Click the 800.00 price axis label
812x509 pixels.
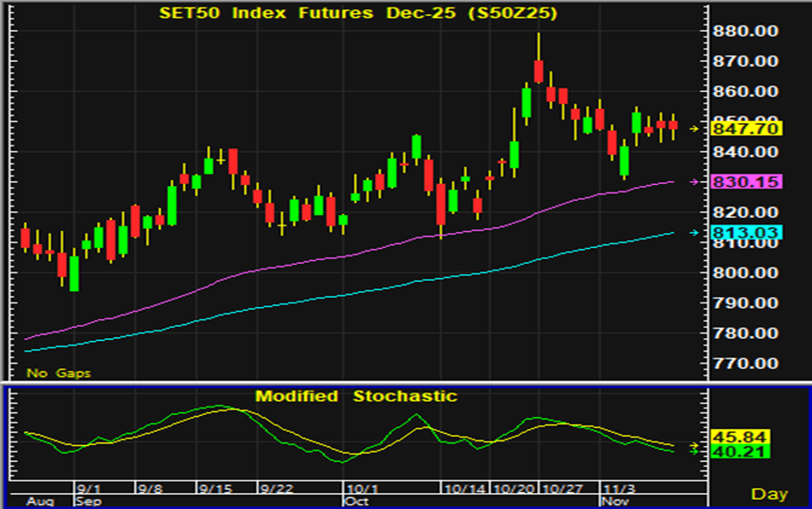[746, 273]
